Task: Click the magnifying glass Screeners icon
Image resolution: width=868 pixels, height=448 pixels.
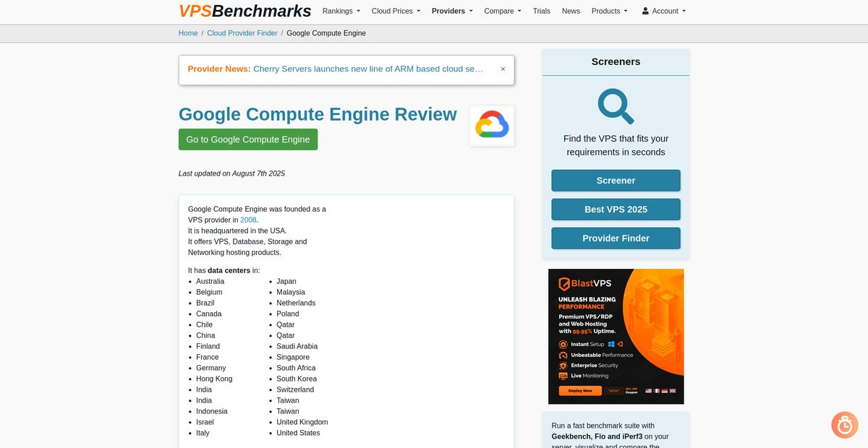Action: tap(616, 106)
